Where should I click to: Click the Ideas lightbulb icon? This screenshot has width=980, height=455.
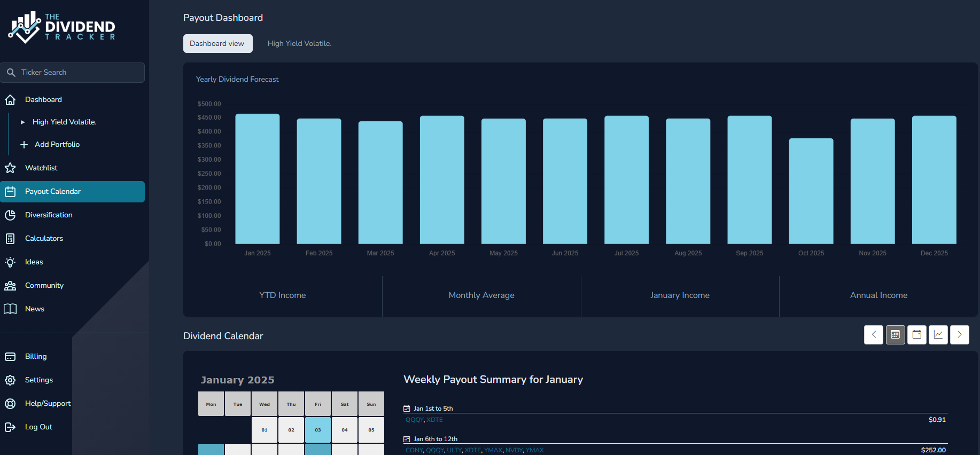coord(10,262)
